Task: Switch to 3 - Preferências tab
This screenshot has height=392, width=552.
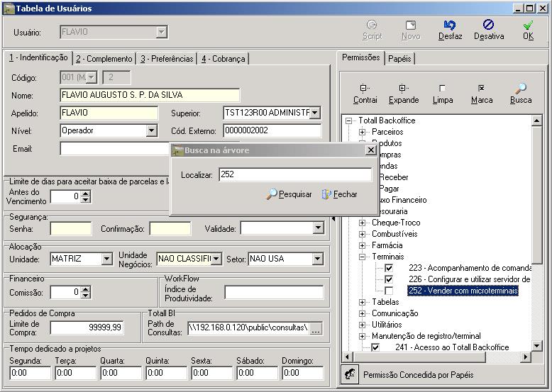Action: (167, 59)
